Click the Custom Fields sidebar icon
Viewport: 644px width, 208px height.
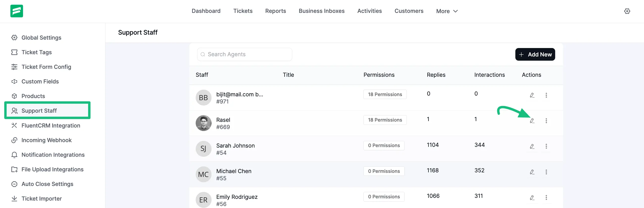(14, 81)
